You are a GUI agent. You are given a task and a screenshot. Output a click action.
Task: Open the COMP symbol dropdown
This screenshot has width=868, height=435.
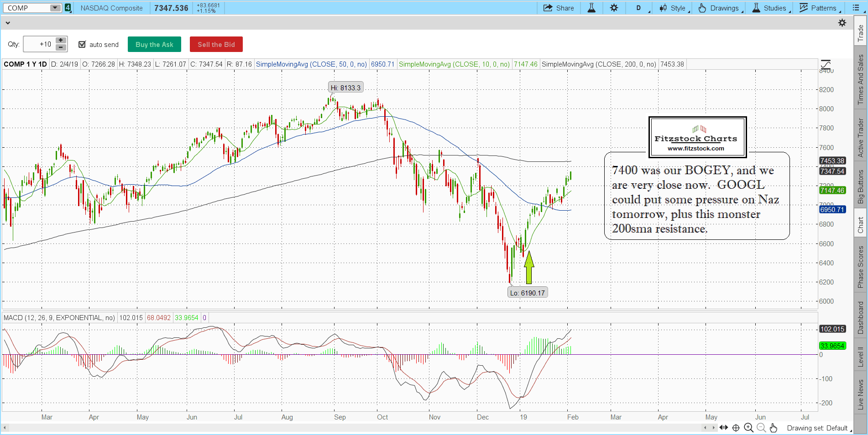pos(55,8)
